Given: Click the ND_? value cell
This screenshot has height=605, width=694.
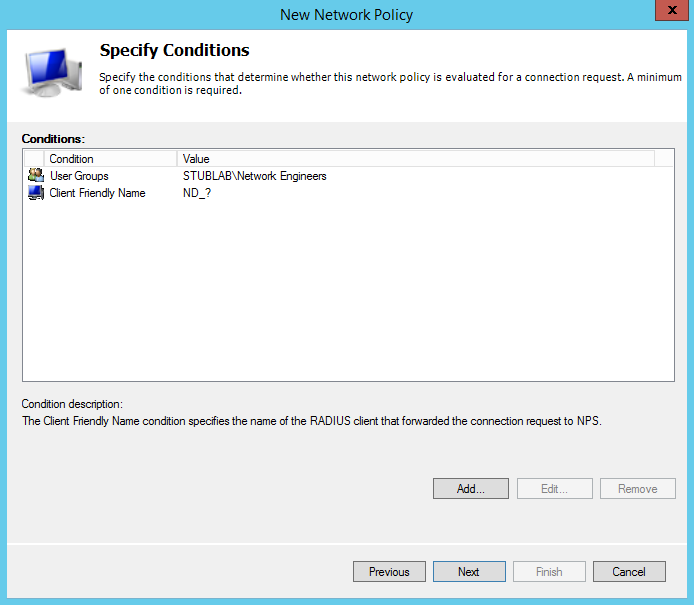Looking at the screenshot, I should [197, 193].
